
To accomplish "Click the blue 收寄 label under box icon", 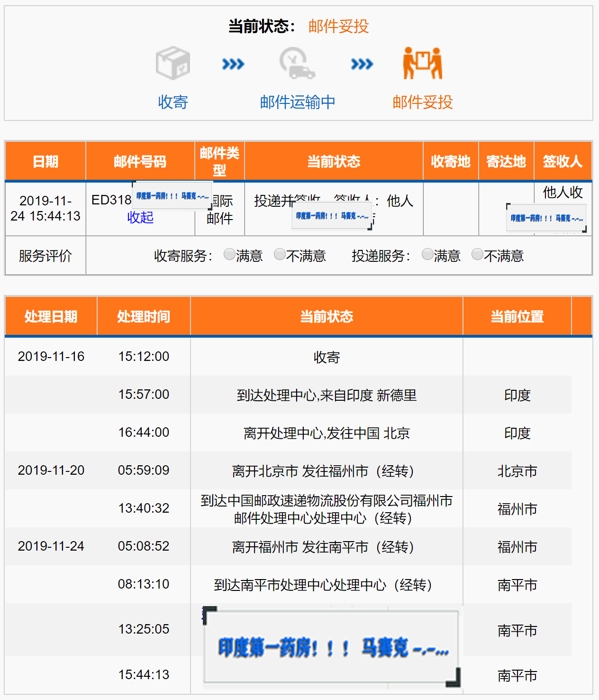I will (173, 102).
